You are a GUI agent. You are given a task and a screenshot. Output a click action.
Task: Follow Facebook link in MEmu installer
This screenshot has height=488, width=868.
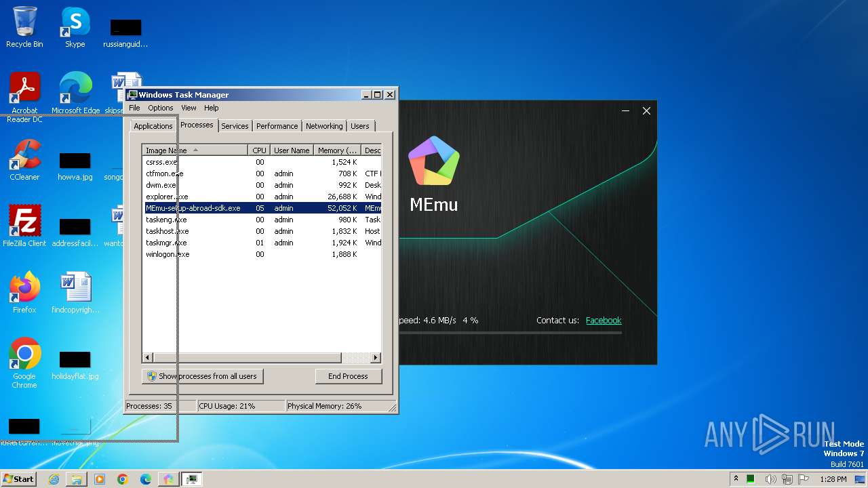[x=604, y=321]
